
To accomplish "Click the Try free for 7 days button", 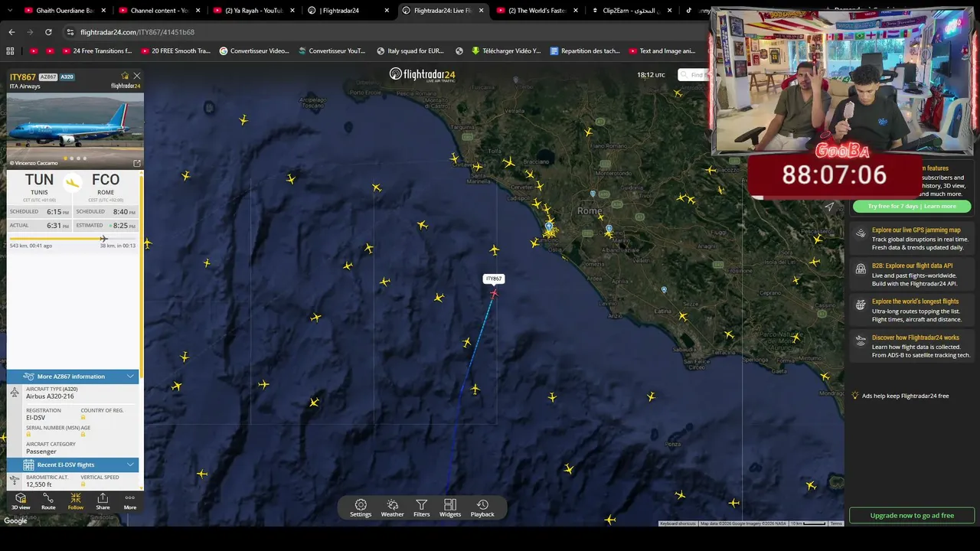I will pos(911,207).
